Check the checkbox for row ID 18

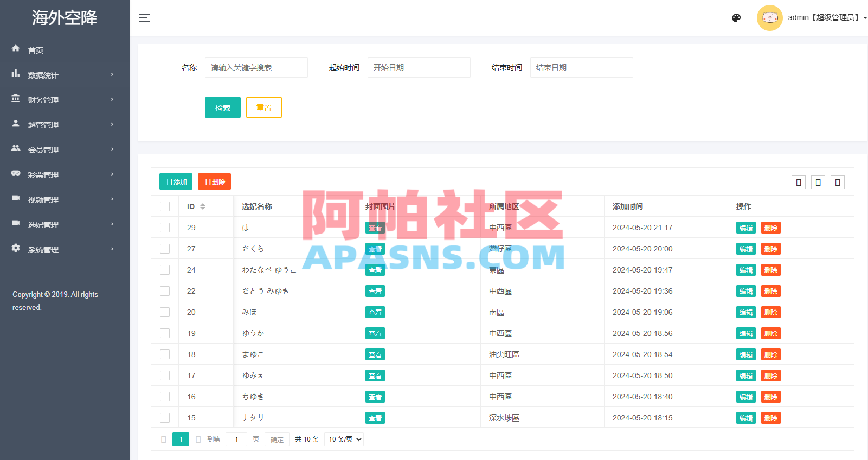click(x=165, y=354)
